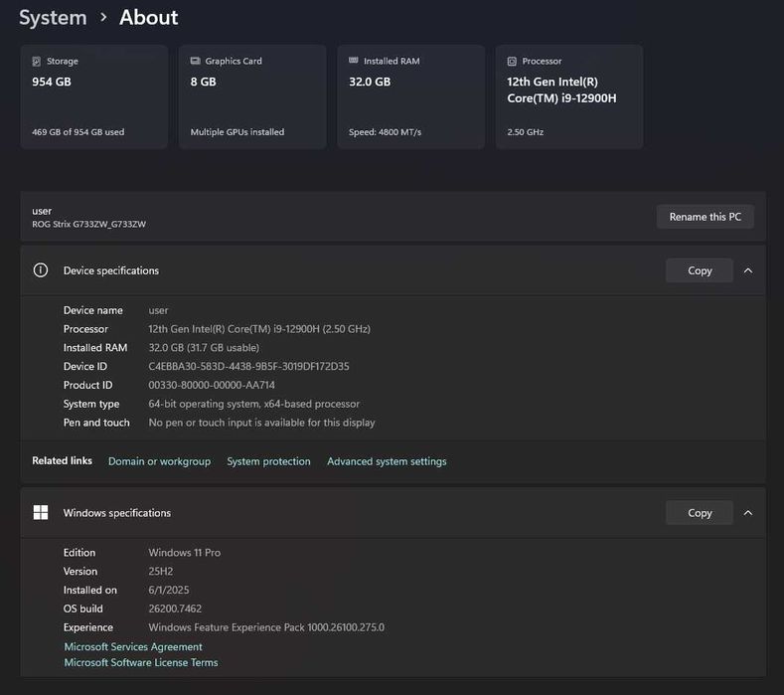Open the 954 GB Storage card
This screenshot has width=784, height=695.
[93, 97]
